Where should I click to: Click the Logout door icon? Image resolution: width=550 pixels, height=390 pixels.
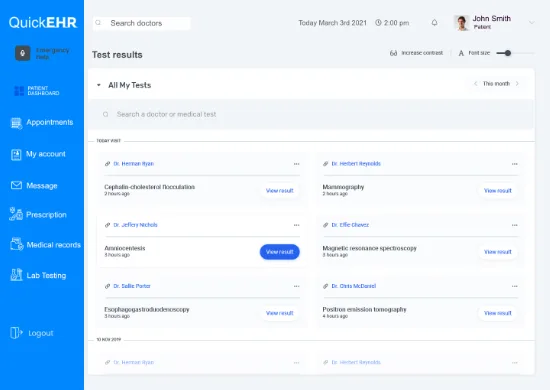pos(16,333)
